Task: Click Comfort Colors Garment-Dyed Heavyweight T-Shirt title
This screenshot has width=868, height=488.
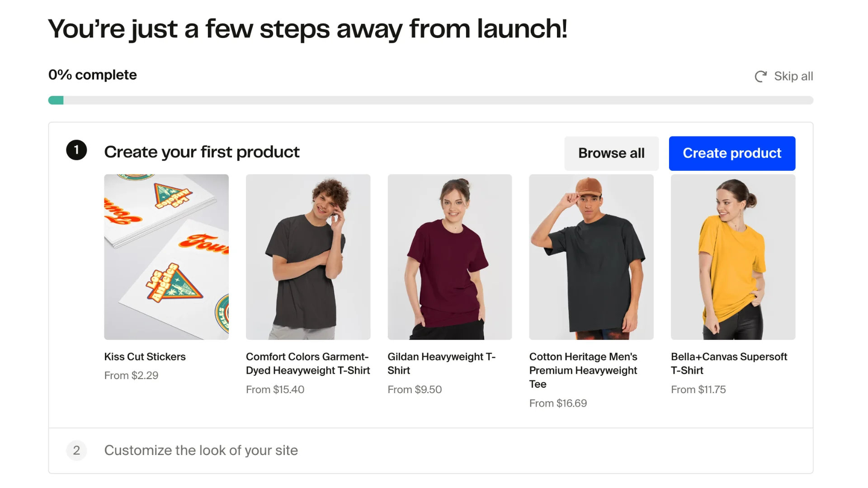Action: pyautogui.click(x=308, y=364)
